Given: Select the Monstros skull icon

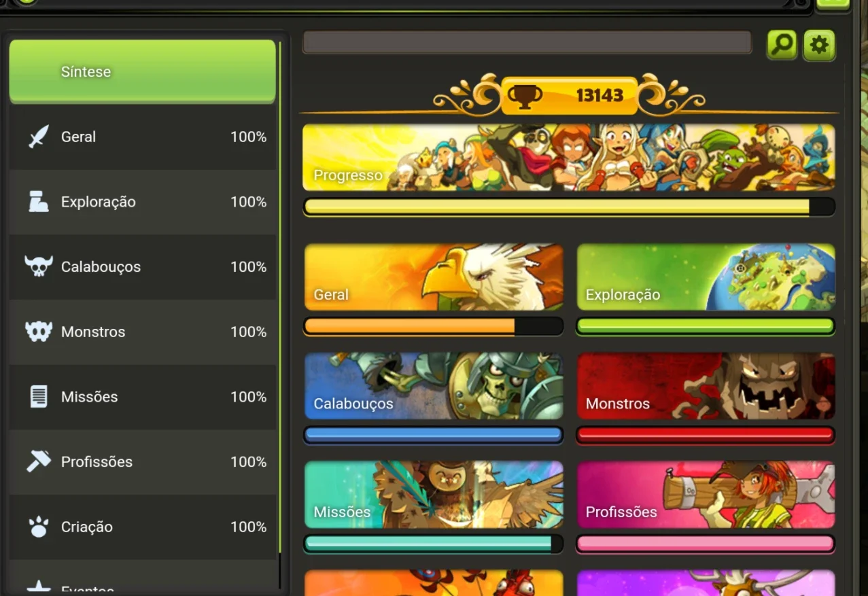Looking at the screenshot, I should tap(39, 332).
